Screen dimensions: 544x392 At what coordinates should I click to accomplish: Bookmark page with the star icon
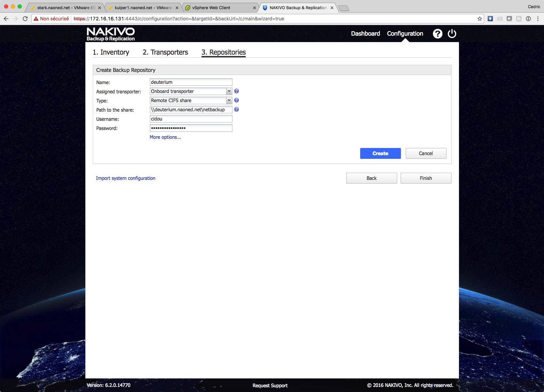(x=479, y=19)
